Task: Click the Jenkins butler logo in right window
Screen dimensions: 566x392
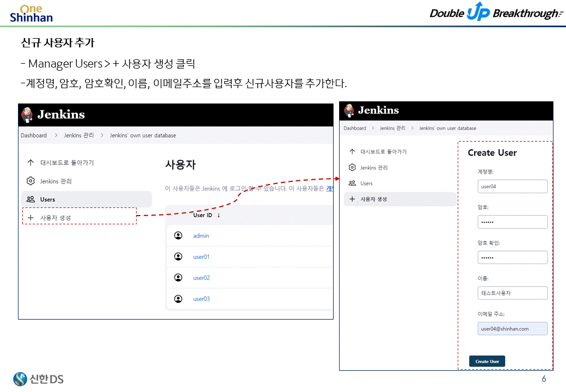Action: pos(349,111)
